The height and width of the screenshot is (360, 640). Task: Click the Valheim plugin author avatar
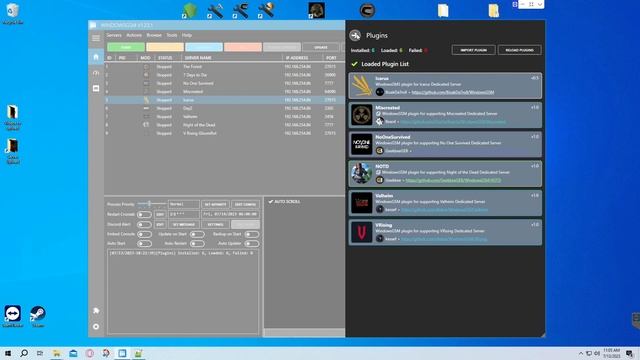point(380,209)
